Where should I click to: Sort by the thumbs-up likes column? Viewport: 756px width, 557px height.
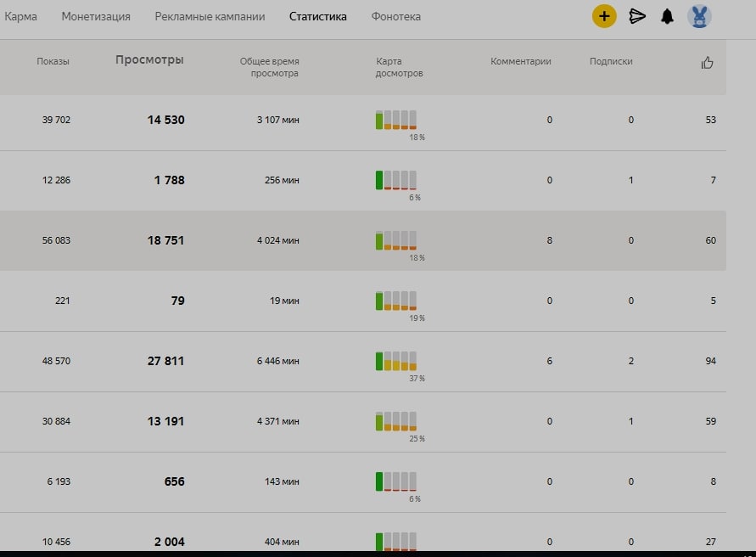707,62
